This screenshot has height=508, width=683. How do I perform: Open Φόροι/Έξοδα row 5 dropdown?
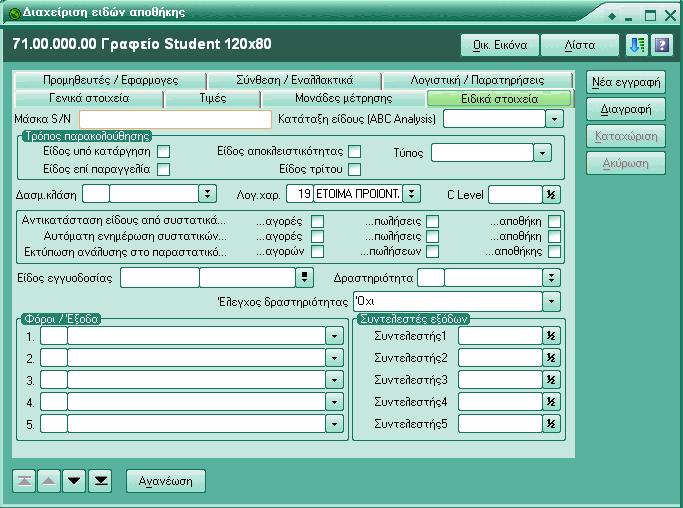pyautogui.click(x=334, y=423)
